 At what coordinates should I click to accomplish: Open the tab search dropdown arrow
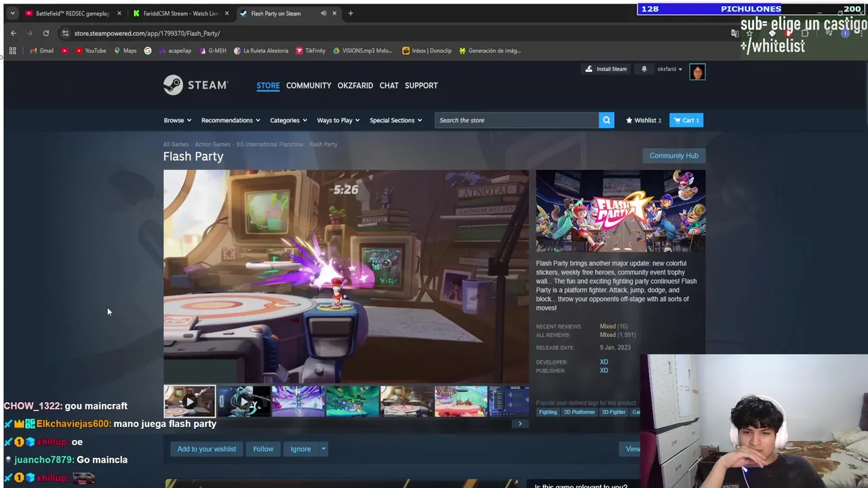coord(12,13)
